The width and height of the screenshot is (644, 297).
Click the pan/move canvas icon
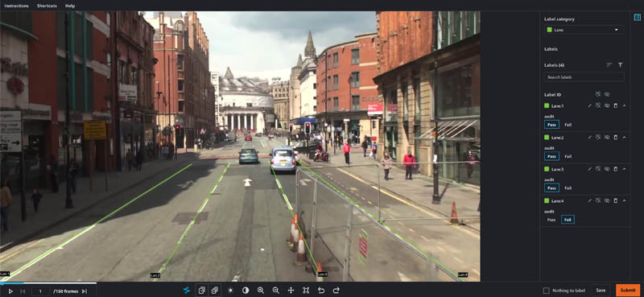[x=291, y=291]
